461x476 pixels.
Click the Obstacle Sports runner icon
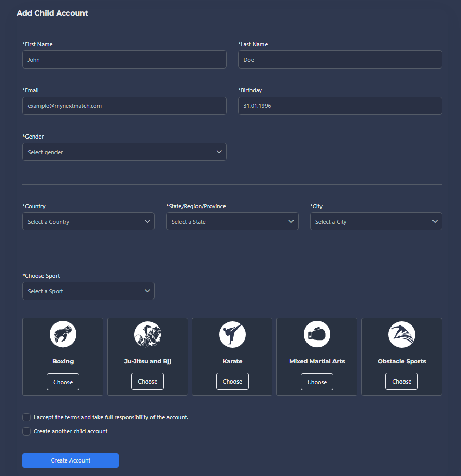[x=401, y=334]
